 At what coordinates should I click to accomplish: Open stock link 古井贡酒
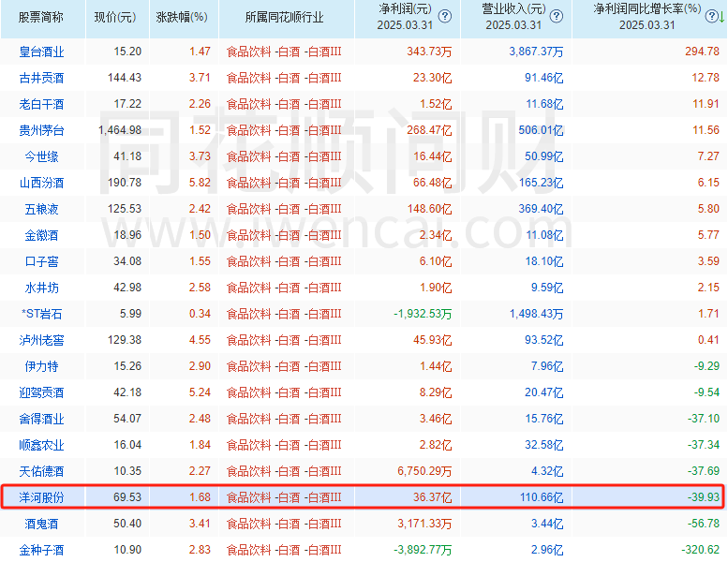[x=41, y=78]
